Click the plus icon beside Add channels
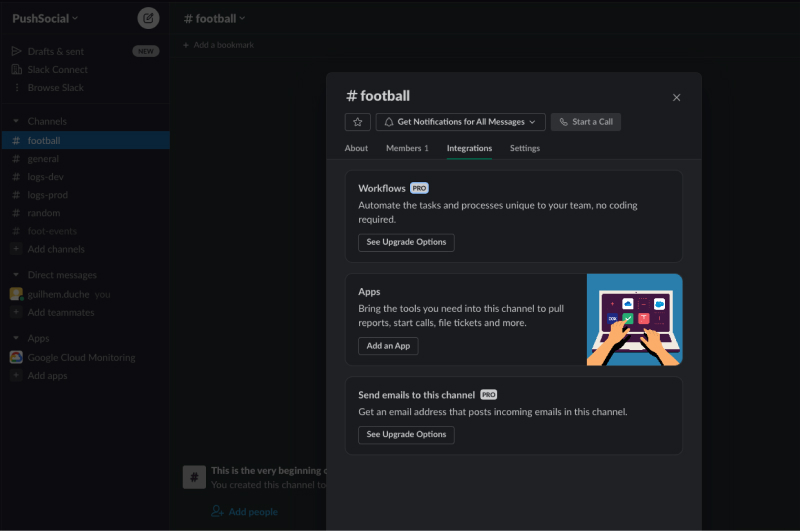 16,249
